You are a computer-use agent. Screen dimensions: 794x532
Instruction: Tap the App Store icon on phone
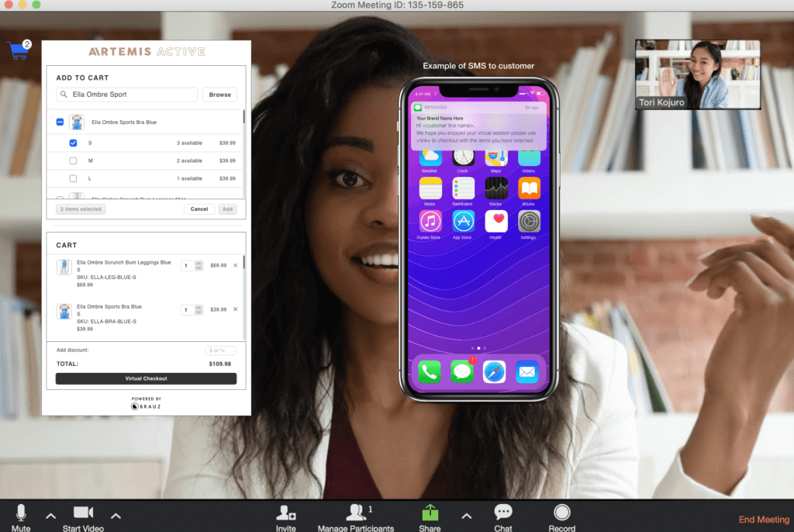[463, 222]
